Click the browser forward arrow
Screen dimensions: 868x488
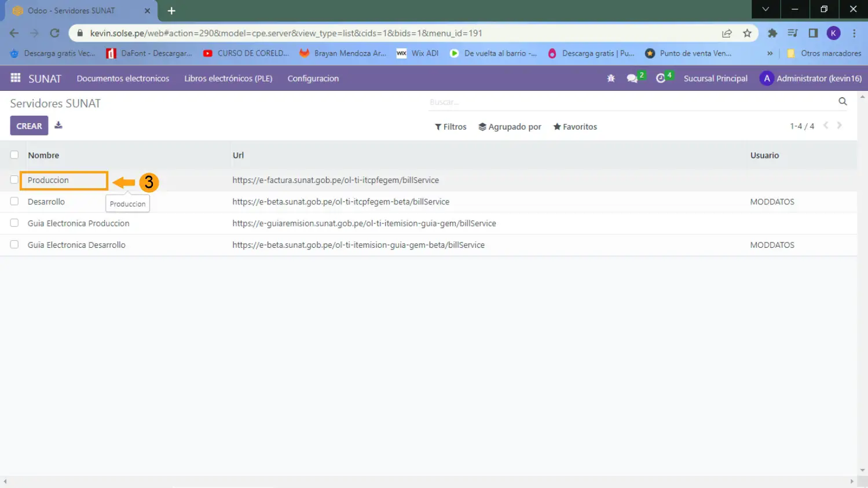(x=34, y=33)
